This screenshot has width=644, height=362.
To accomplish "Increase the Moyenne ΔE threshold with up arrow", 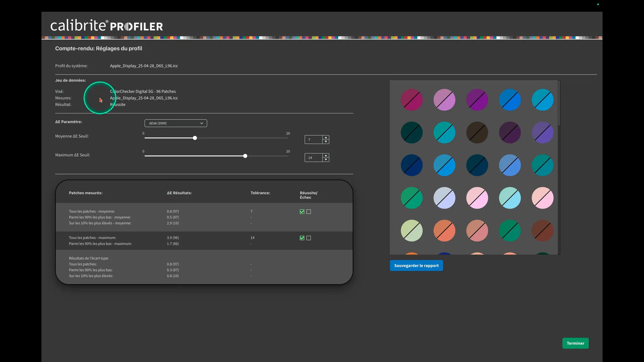I will [x=326, y=137].
